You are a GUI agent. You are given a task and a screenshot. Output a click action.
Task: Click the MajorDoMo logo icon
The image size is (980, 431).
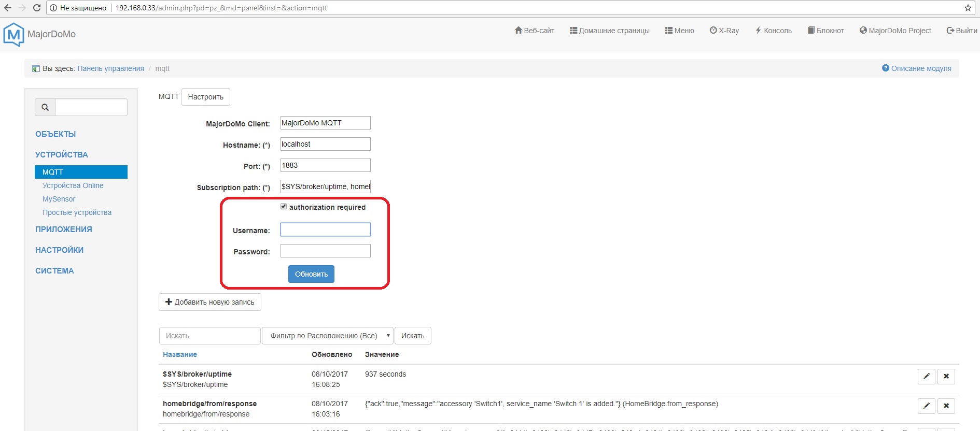tap(13, 35)
